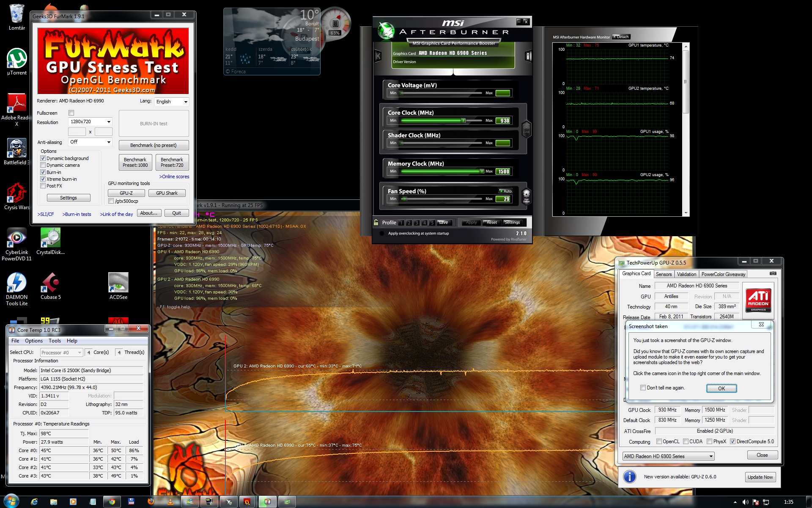This screenshot has height=508, width=812.
Task: Launch the Crysis Wars desktop shortcut
Action: tap(16, 196)
